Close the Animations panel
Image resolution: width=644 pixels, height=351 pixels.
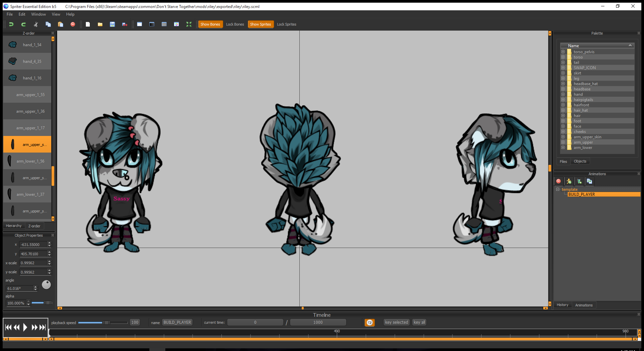pyautogui.click(x=639, y=174)
